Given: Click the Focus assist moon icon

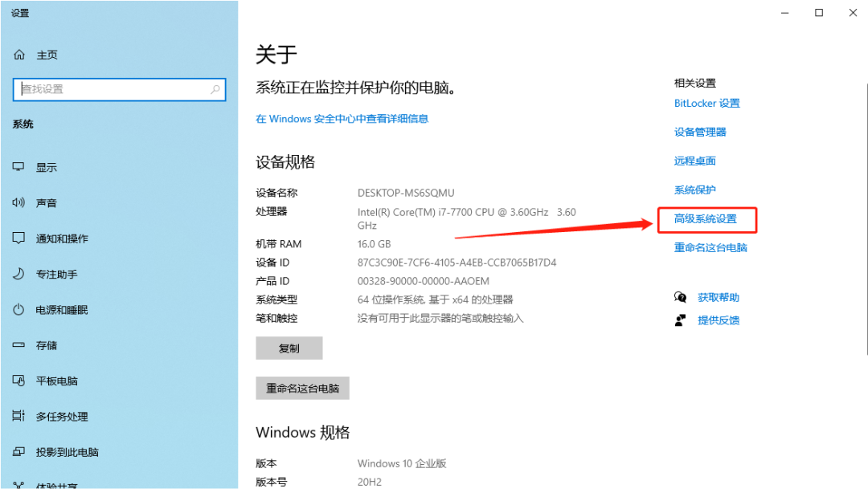Looking at the screenshot, I should click(x=18, y=274).
